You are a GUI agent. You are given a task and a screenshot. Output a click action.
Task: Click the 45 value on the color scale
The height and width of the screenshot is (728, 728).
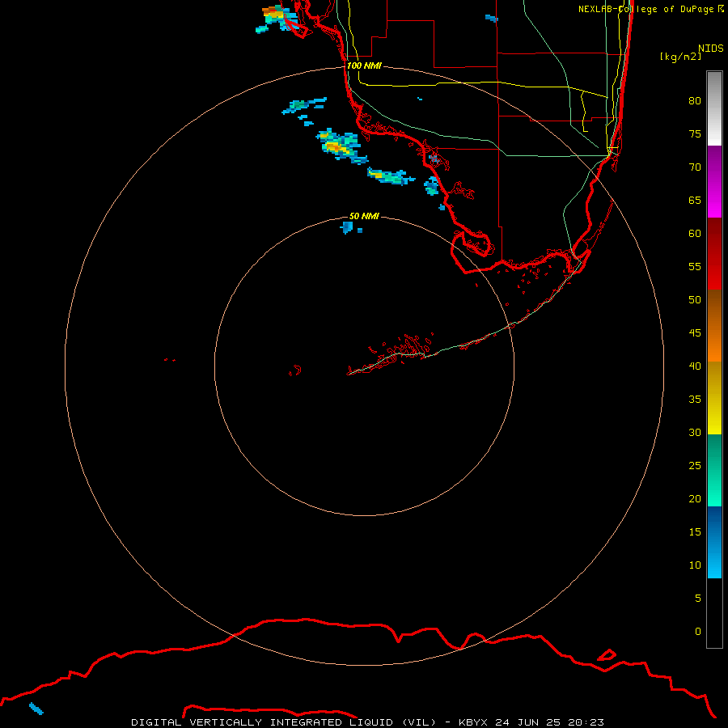(695, 333)
